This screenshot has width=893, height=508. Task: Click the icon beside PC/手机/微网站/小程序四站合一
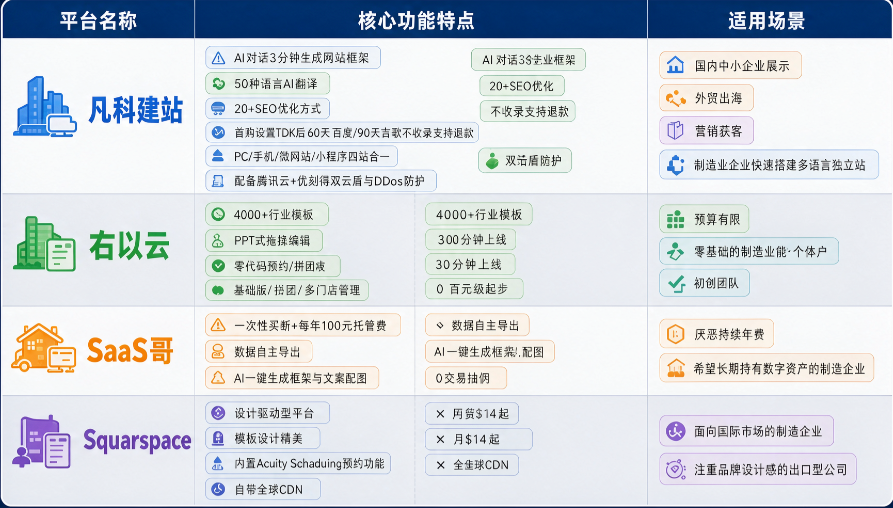[218, 156]
